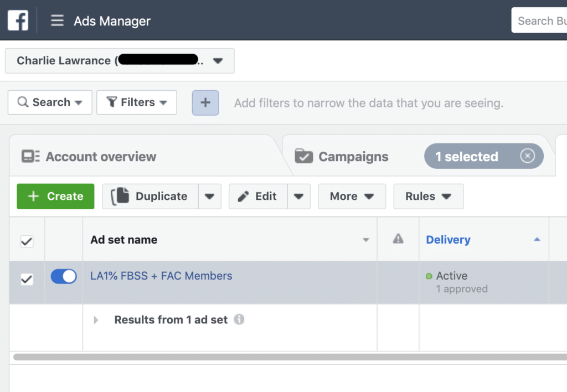
Task: Uncheck the LA1% FBSS + FAC Members checkbox
Action: (x=27, y=279)
